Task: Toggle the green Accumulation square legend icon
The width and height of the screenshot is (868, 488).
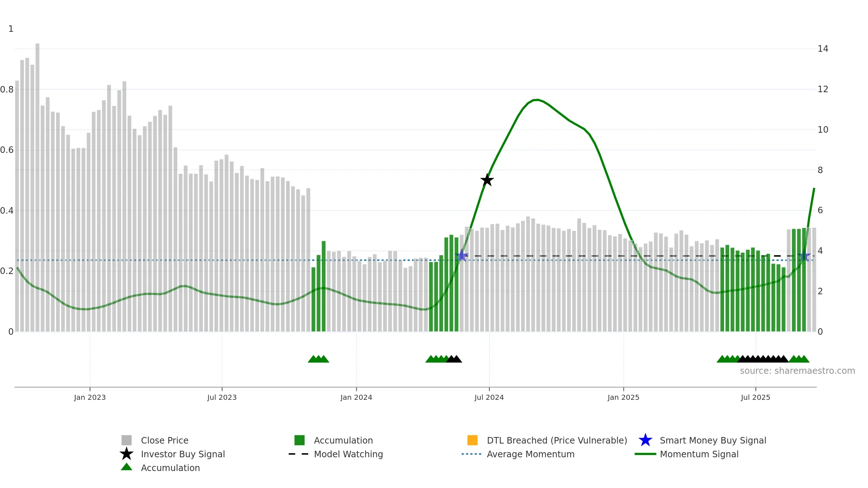Action: [x=299, y=440]
